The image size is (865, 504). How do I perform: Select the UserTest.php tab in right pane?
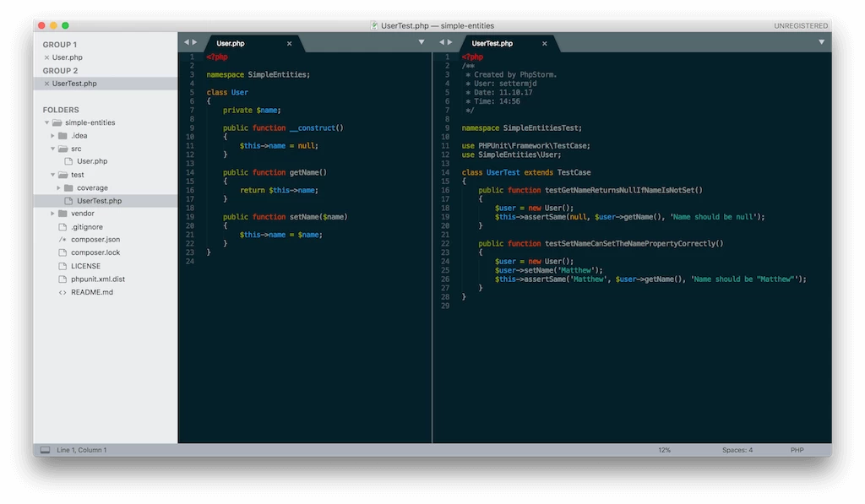tap(492, 43)
